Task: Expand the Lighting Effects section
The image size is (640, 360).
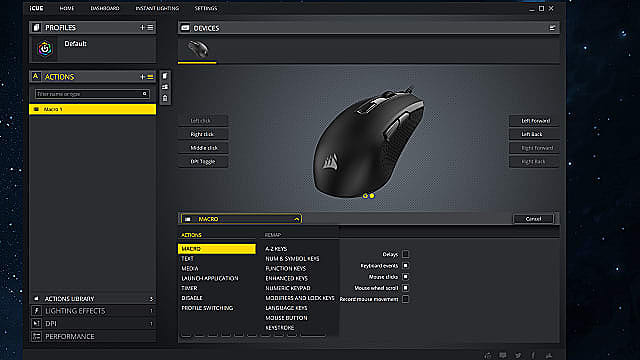Action: [x=93, y=311]
